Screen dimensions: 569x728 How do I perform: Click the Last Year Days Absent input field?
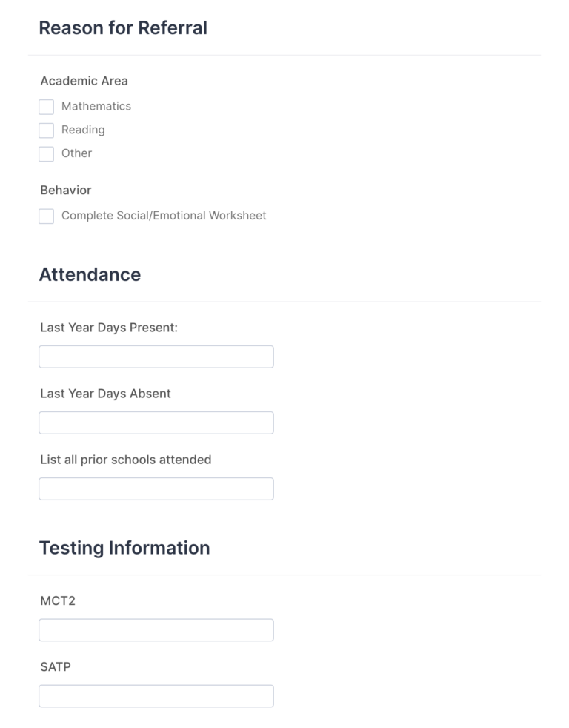pos(156,423)
